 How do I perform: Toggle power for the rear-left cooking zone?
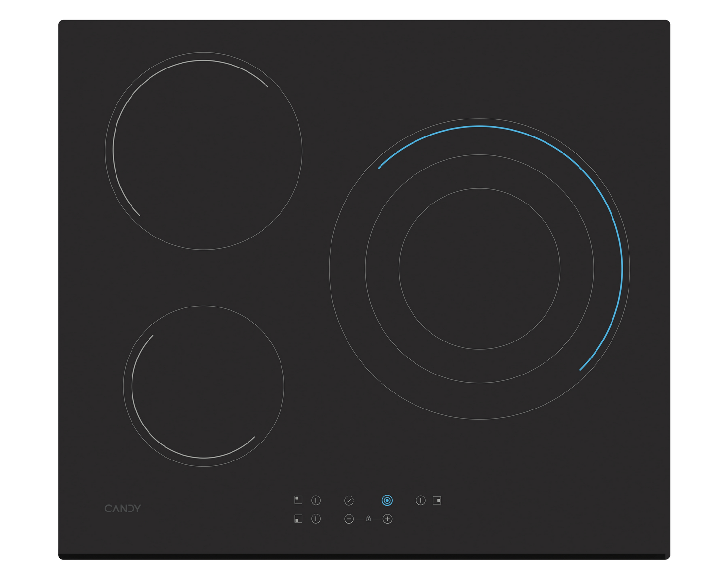(x=316, y=500)
